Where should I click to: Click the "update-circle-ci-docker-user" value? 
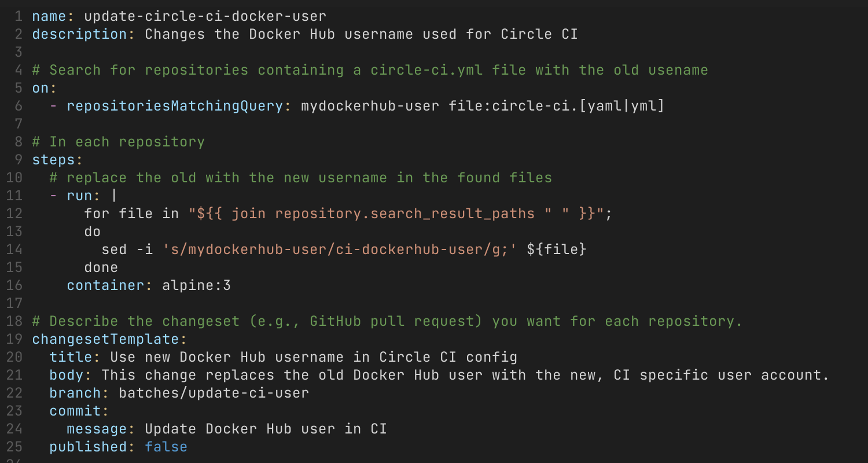(205, 16)
